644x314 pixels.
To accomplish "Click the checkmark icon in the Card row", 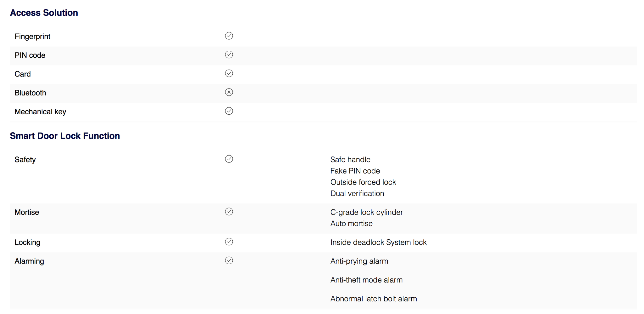I will [229, 73].
